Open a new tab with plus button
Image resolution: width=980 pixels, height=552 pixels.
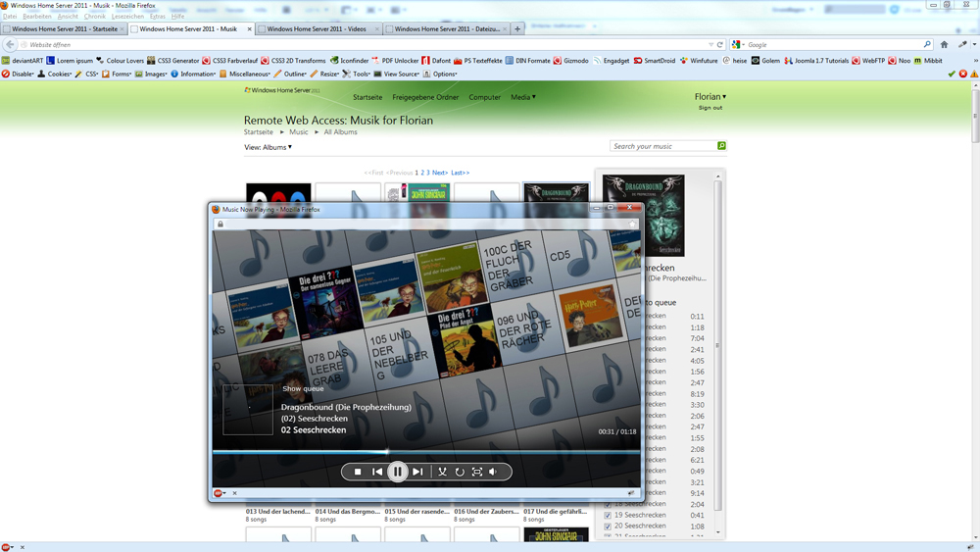[x=517, y=28]
